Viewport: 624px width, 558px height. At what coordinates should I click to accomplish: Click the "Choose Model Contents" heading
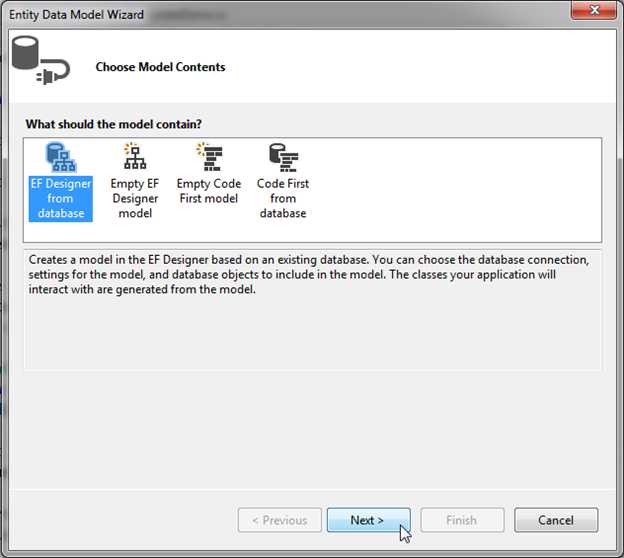160,67
